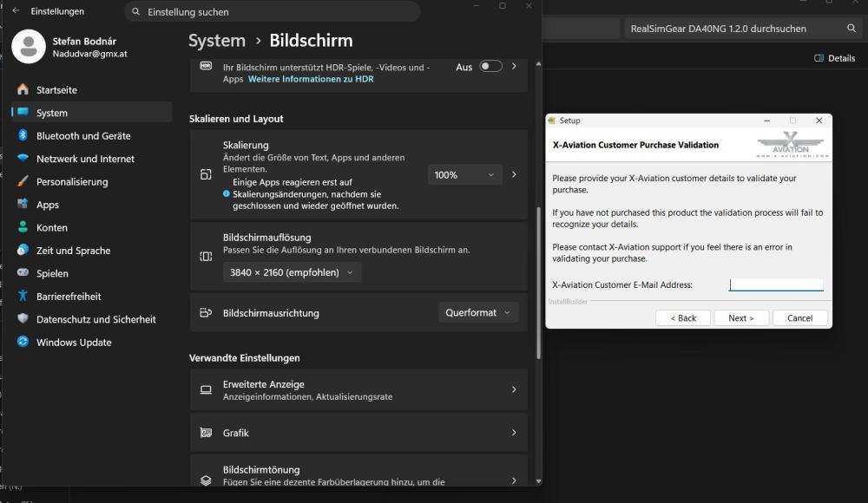868x503 pixels.
Task: Click the Barrierefreiheit accessibility icon
Action: pyautogui.click(x=23, y=296)
